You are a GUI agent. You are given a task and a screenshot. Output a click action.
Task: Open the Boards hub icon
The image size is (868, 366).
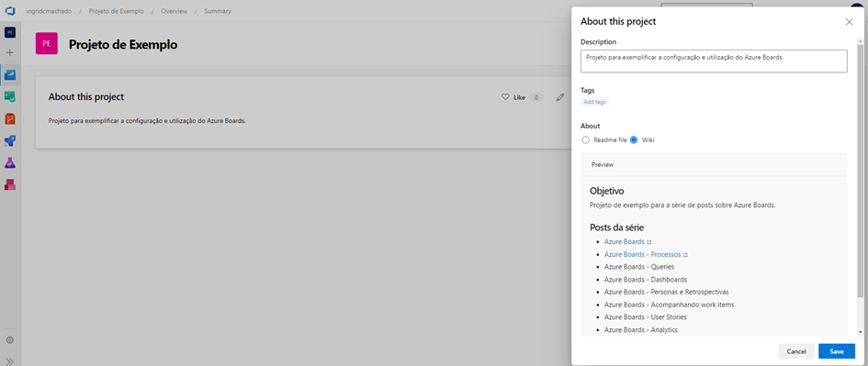coord(10,96)
